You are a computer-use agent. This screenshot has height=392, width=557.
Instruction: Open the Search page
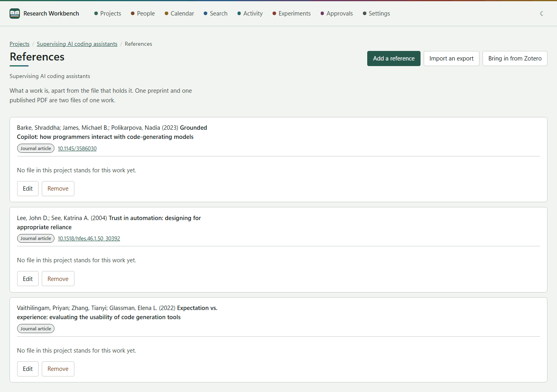pyautogui.click(x=216, y=14)
